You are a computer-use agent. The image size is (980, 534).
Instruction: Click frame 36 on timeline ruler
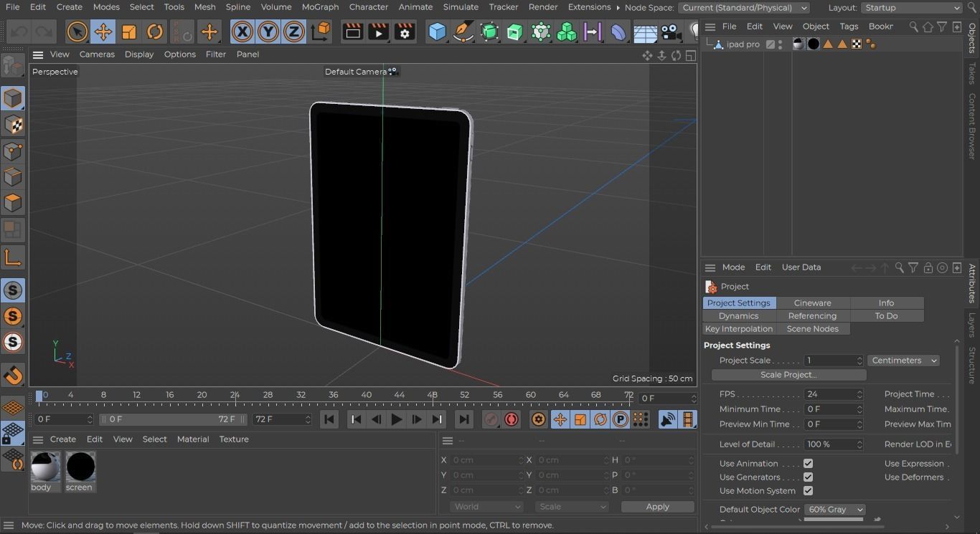pyautogui.click(x=334, y=395)
